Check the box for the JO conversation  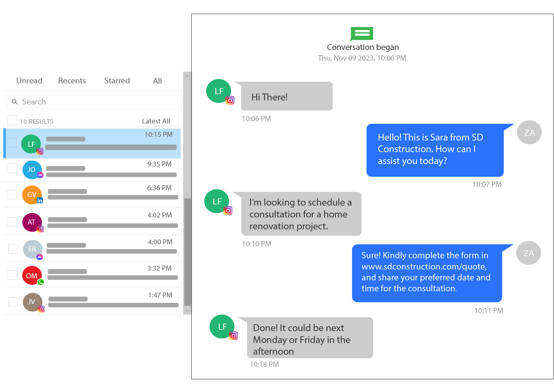(12, 168)
